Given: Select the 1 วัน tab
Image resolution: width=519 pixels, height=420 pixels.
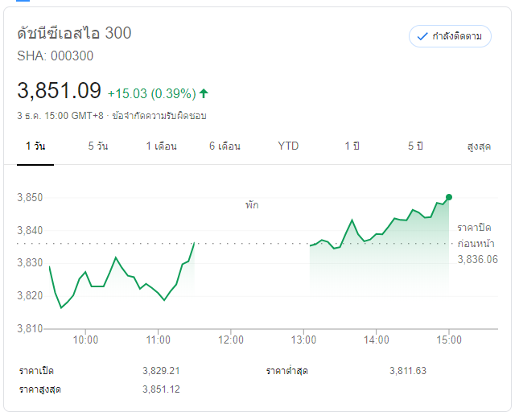Looking at the screenshot, I should click(35, 146).
